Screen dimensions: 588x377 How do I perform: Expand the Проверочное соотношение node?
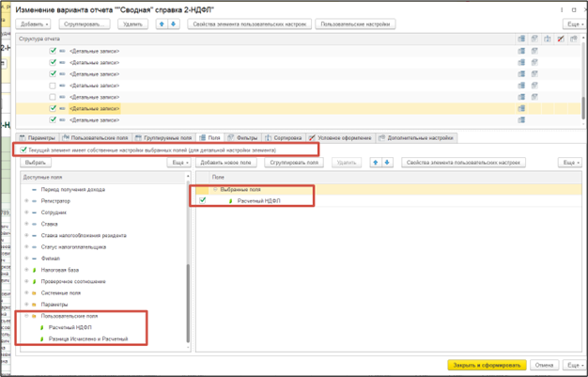click(26, 281)
